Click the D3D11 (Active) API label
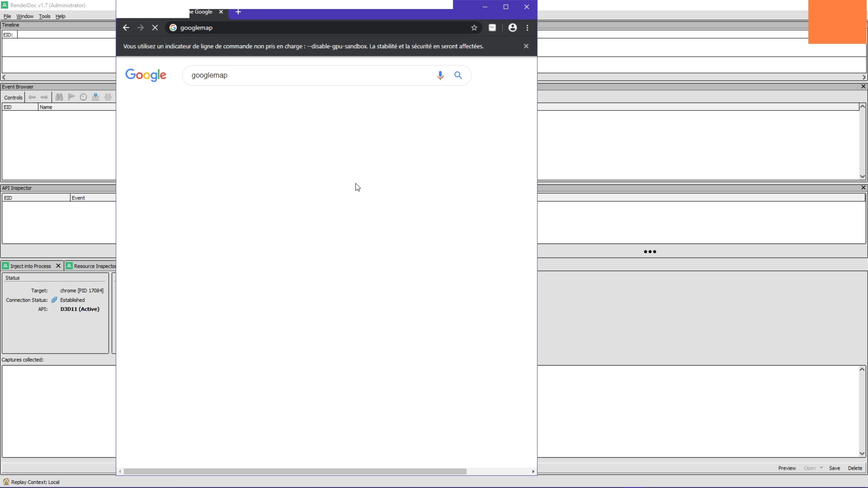 pos(80,309)
